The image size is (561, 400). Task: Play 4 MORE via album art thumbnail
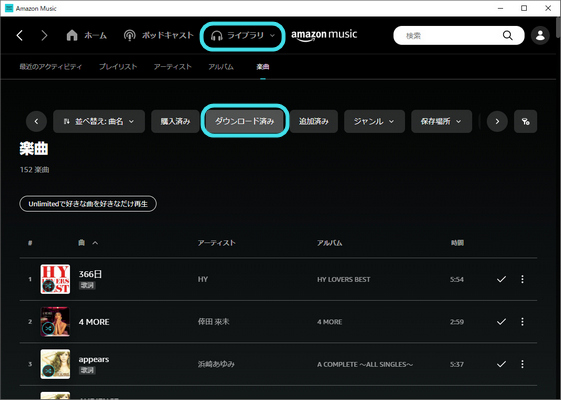coord(55,322)
